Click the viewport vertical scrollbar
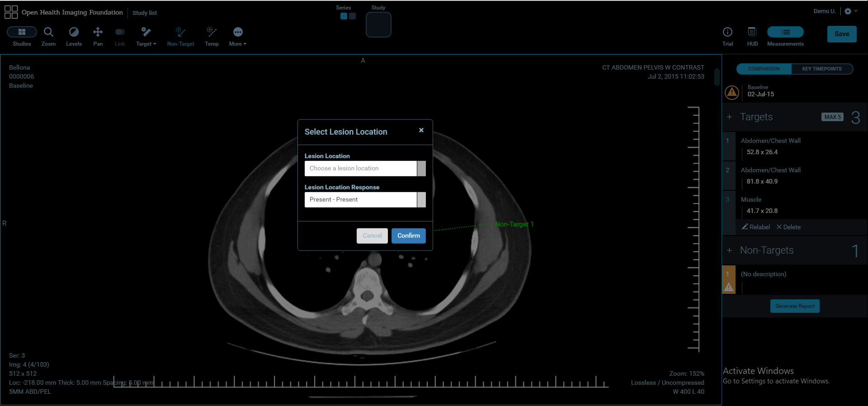This screenshot has width=868, height=406. coord(717,77)
